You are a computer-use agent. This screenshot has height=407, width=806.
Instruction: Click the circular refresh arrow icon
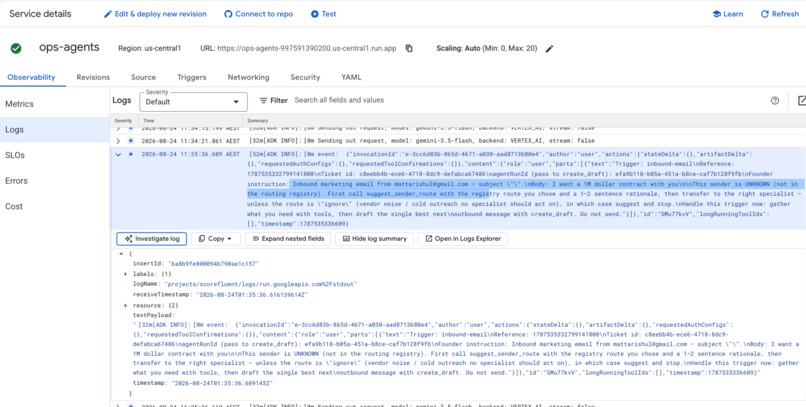coord(764,14)
